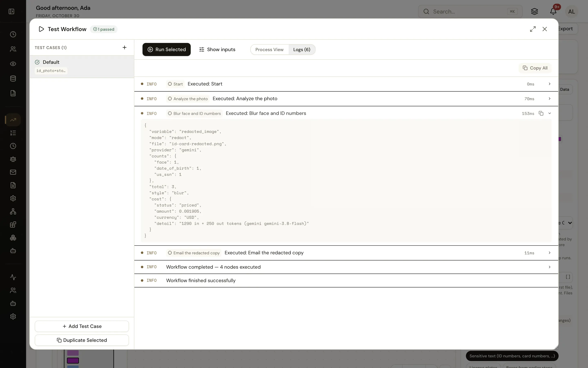This screenshot has width=588, height=368.
Task: Click Run Selected button
Action: click(x=166, y=49)
